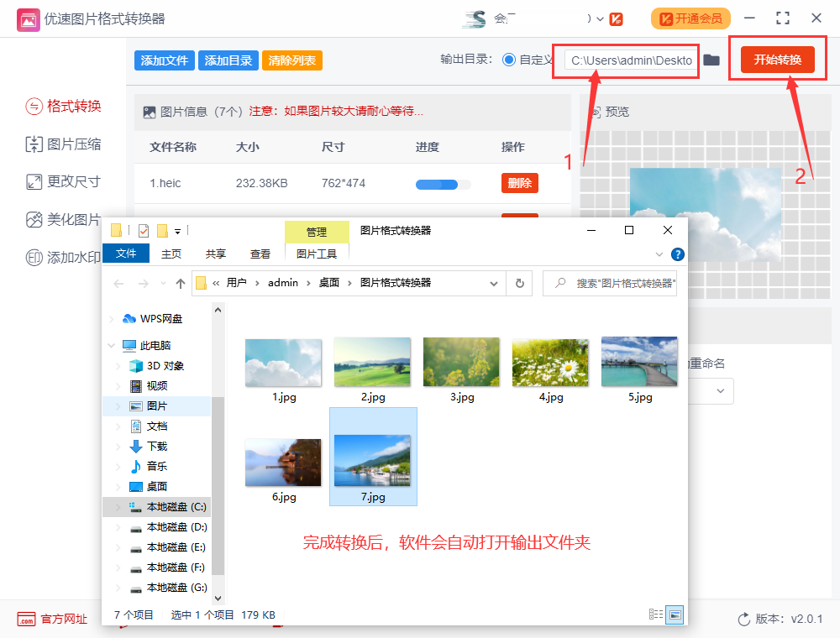Screen dimensions: 840x638
Task: Click the 开始转换 button
Action: 777,60
